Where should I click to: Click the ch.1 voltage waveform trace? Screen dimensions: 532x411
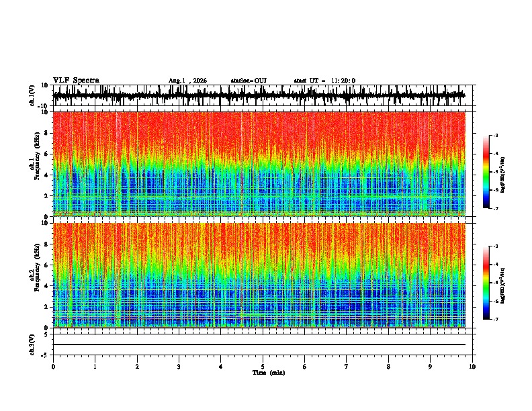pyautogui.click(x=259, y=95)
